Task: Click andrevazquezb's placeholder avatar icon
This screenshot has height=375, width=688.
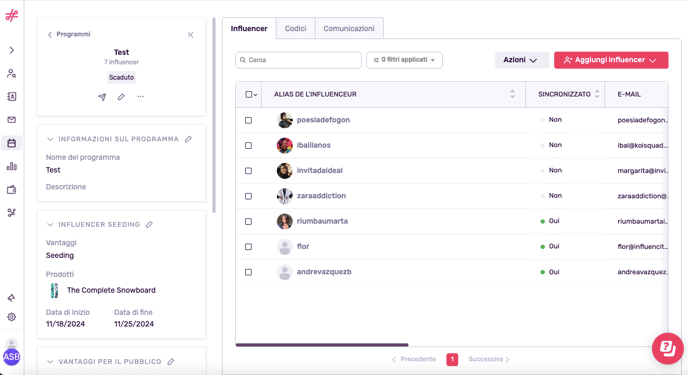Action: tap(285, 272)
